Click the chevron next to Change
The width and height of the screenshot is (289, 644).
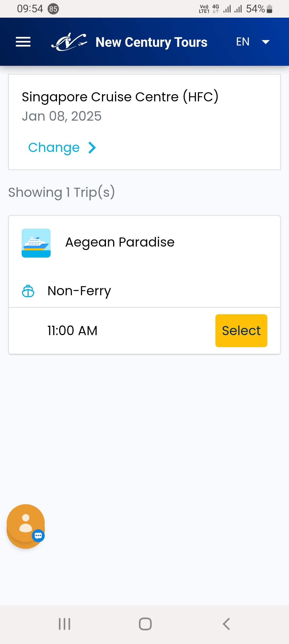[x=92, y=148]
